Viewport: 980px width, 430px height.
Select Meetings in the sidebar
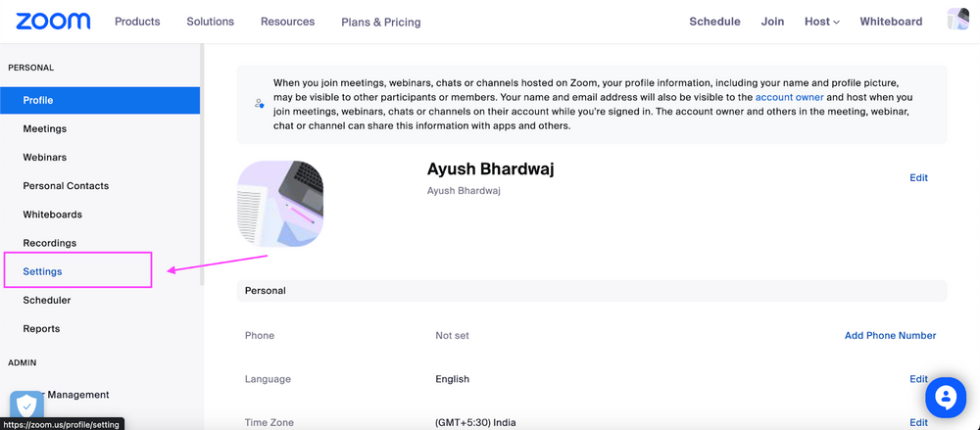point(45,129)
